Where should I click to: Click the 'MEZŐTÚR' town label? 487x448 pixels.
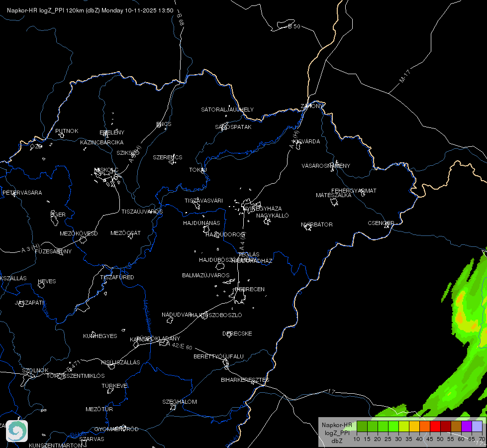[x=99, y=409]
